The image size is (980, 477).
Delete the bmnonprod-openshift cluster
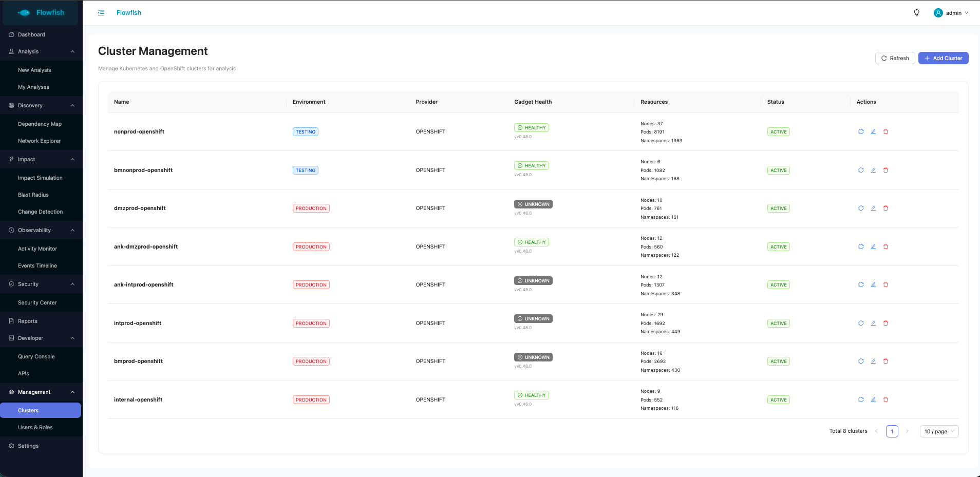click(885, 170)
